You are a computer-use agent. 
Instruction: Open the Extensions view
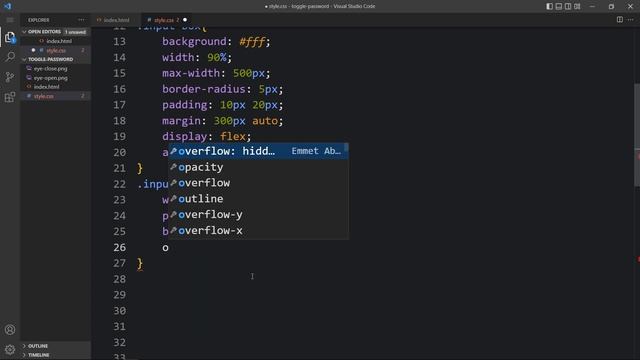click(x=10, y=97)
